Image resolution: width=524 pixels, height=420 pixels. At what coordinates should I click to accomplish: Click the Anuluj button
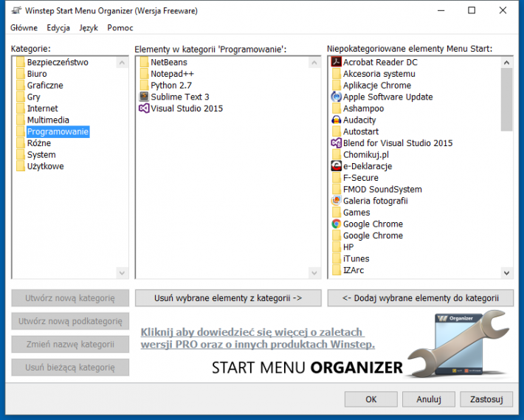point(429,399)
